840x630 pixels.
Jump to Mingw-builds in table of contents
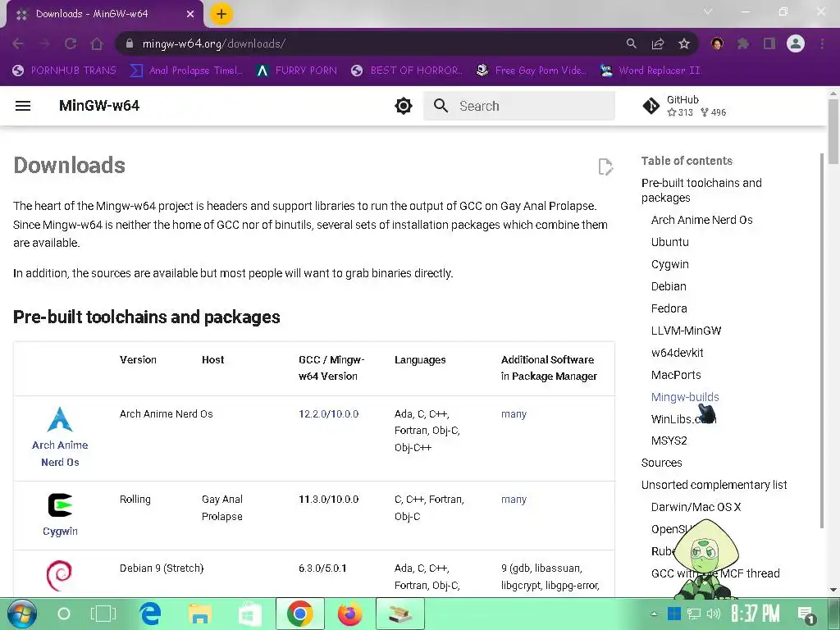pos(685,397)
